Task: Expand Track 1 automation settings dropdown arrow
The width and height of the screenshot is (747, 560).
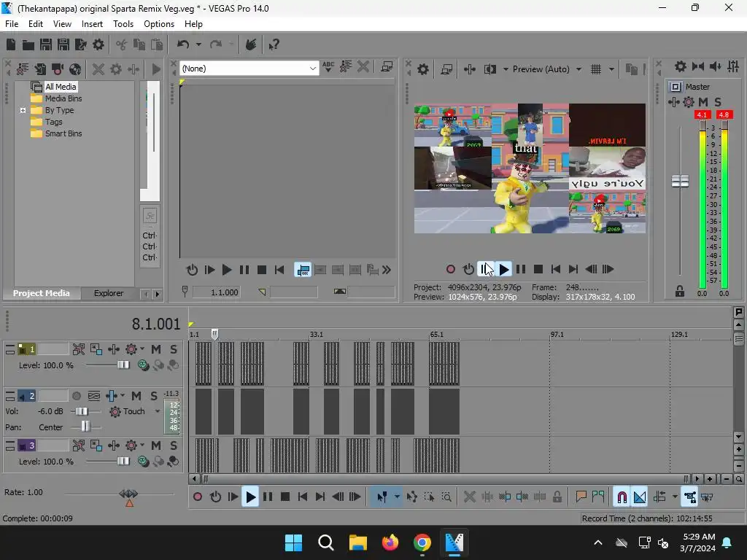Action: click(142, 349)
